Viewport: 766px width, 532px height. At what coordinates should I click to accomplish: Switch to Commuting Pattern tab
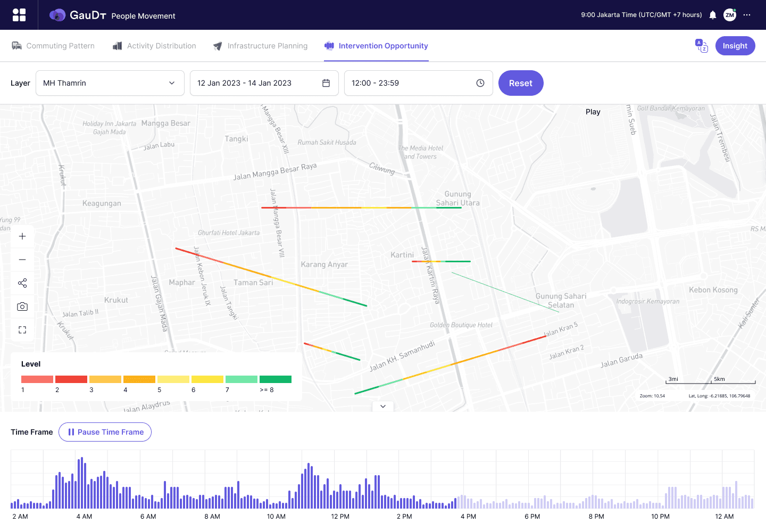[53, 46]
